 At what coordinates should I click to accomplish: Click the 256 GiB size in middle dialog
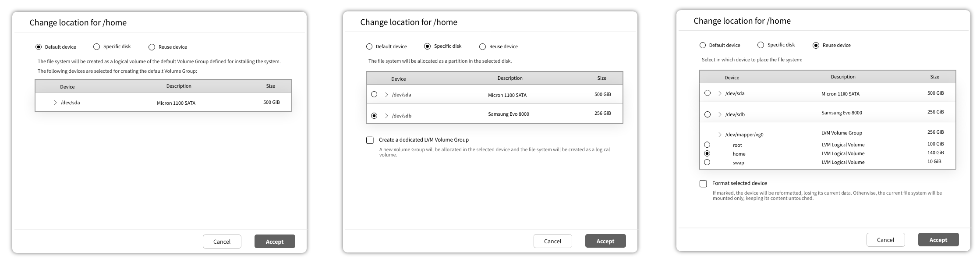tap(603, 113)
